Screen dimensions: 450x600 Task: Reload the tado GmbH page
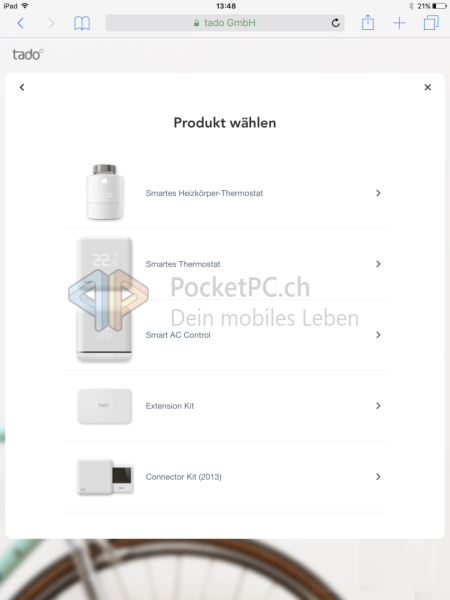click(336, 23)
